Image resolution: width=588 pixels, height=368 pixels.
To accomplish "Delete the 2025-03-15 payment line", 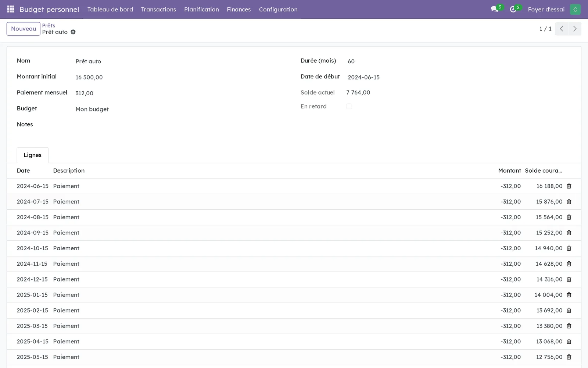I will [x=569, y=326].
